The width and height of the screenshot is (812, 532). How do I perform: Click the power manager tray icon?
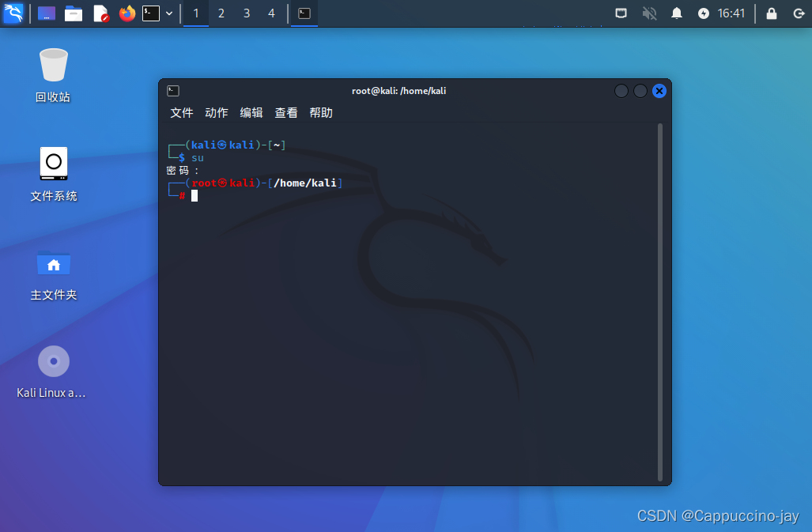703,13
